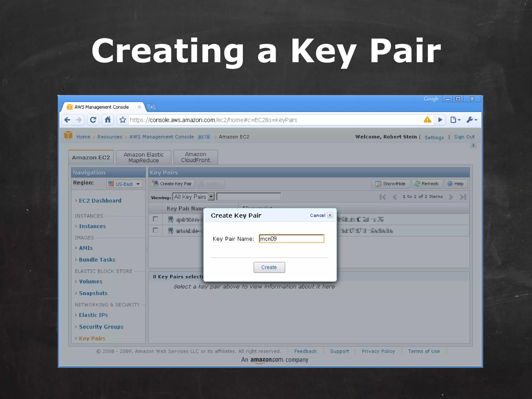532x399 pixels.
Task: Select the AWS Management Console browser tab
Action: pos(102,107)
